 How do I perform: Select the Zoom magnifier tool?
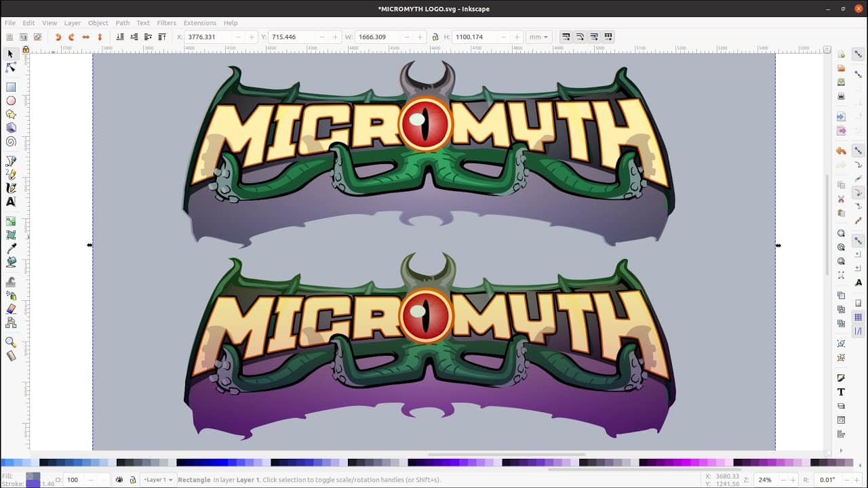(11, 342)
